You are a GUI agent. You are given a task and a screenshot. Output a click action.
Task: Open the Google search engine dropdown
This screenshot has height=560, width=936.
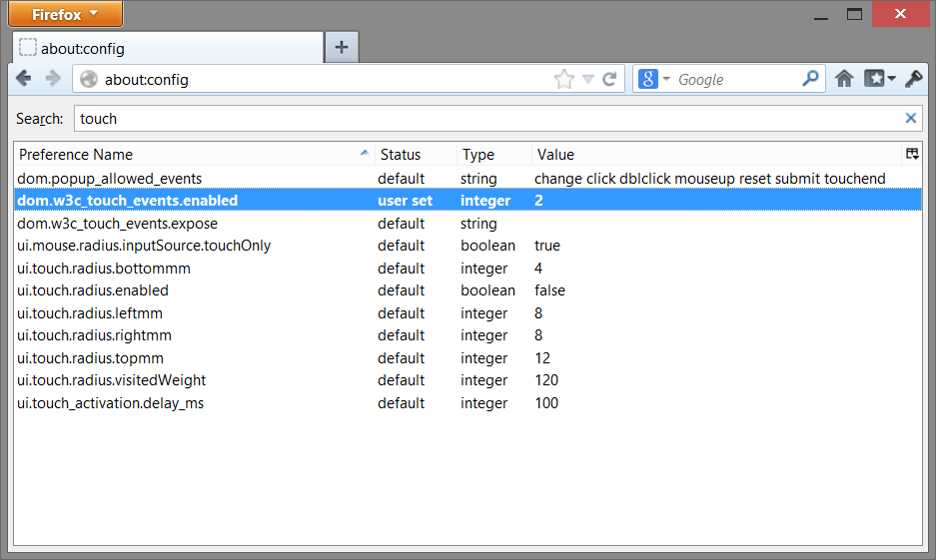(654, 79)
